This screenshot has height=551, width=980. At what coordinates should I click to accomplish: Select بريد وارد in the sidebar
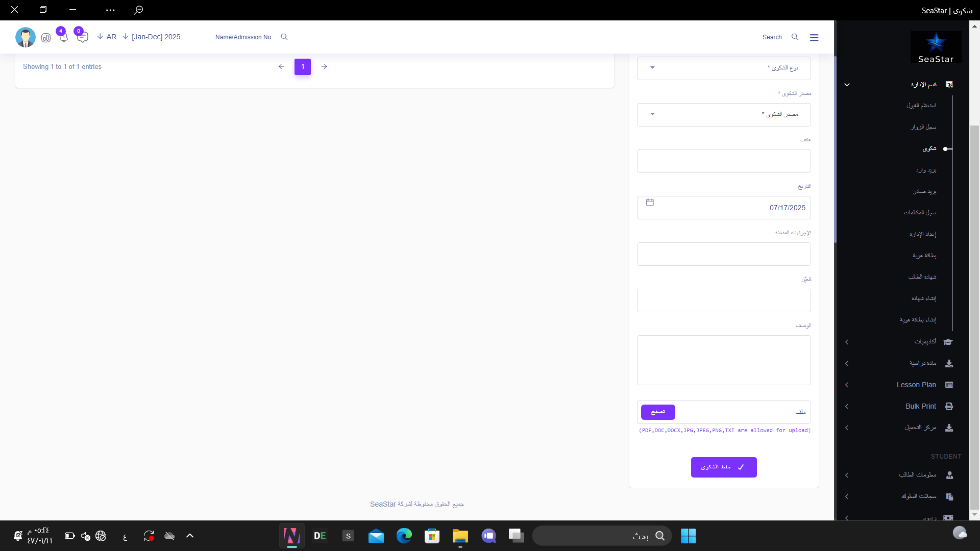click(x=926, y=170)
